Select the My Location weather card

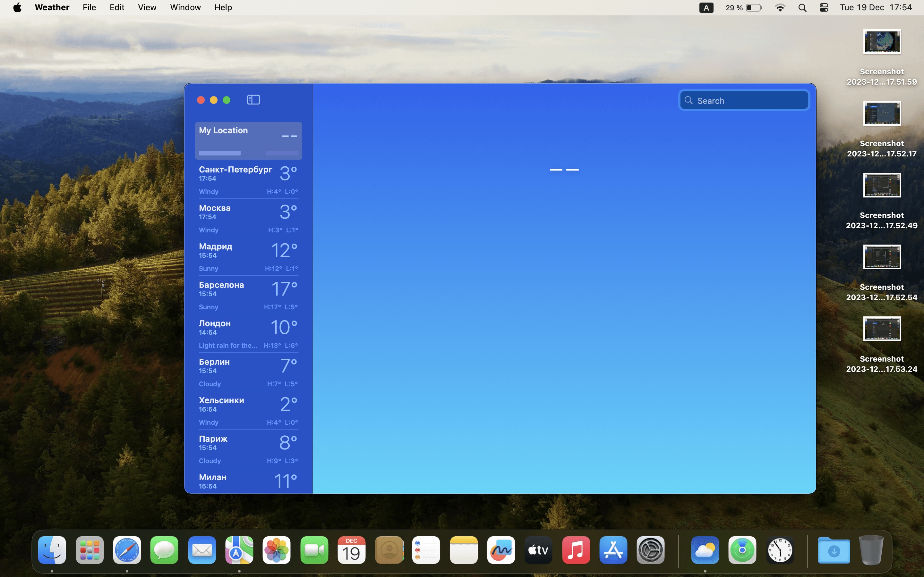[248, 141]
